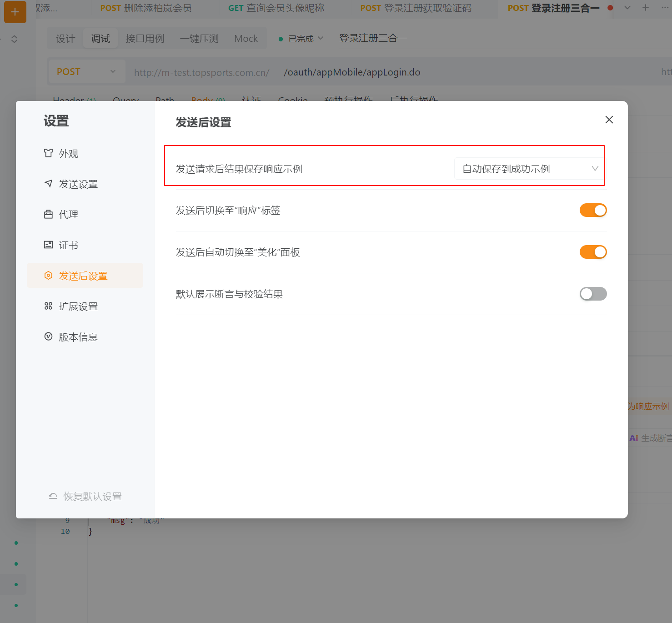Click the 发送后设置 hexagon icon
The width and height of the screenshot is (672, 623).
(48, 276)
